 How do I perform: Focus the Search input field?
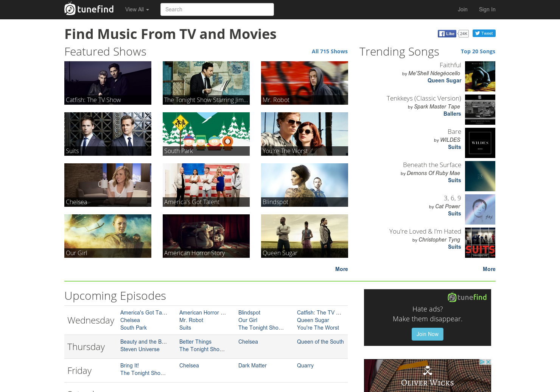coord(217,9)
